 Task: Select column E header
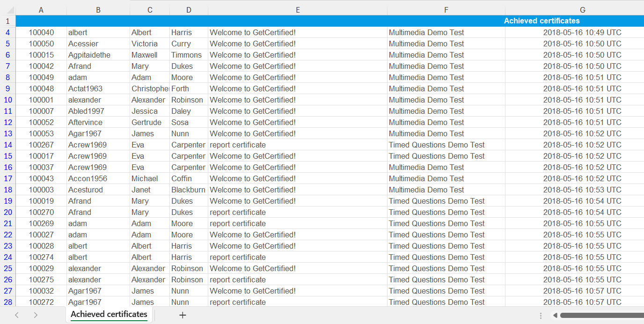[x=298, y=10]
